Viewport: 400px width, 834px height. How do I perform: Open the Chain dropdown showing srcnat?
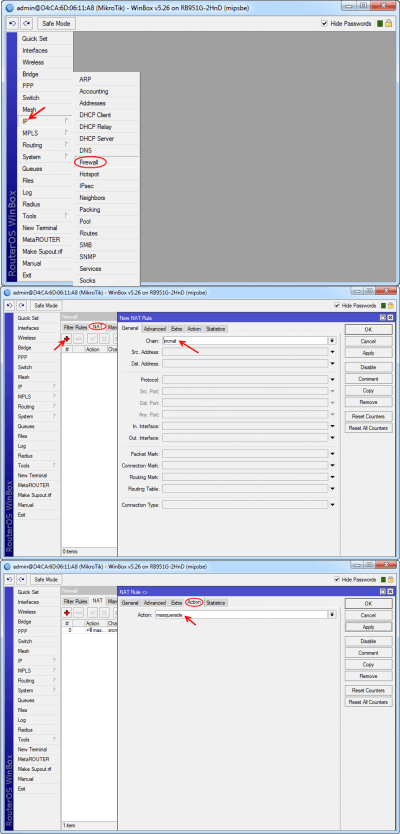click(332, 340)
